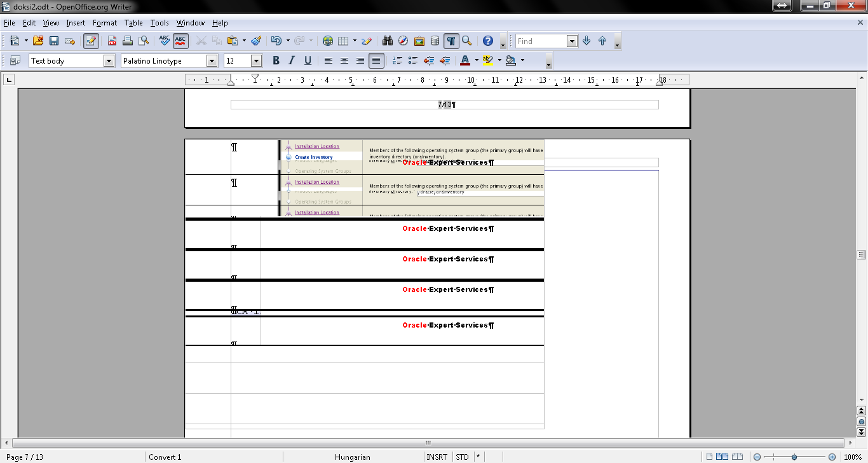The height and width of the screenshot is (463, 868).
Task: Toggle Numbering list on/off
Action: pyautogui.click(x=397, y=60)
